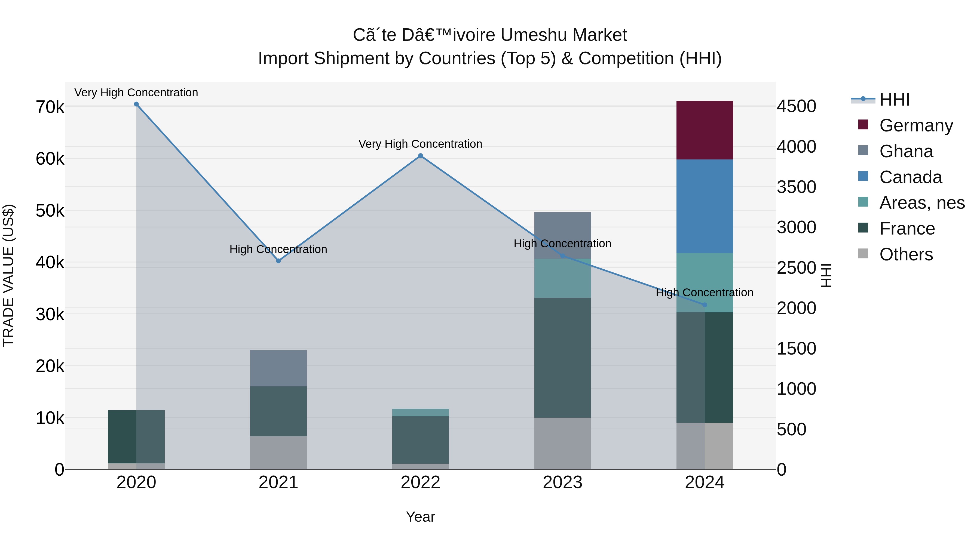Click the Ghana legend label
The height and width of the screenshot is (551, 980).
906,151
